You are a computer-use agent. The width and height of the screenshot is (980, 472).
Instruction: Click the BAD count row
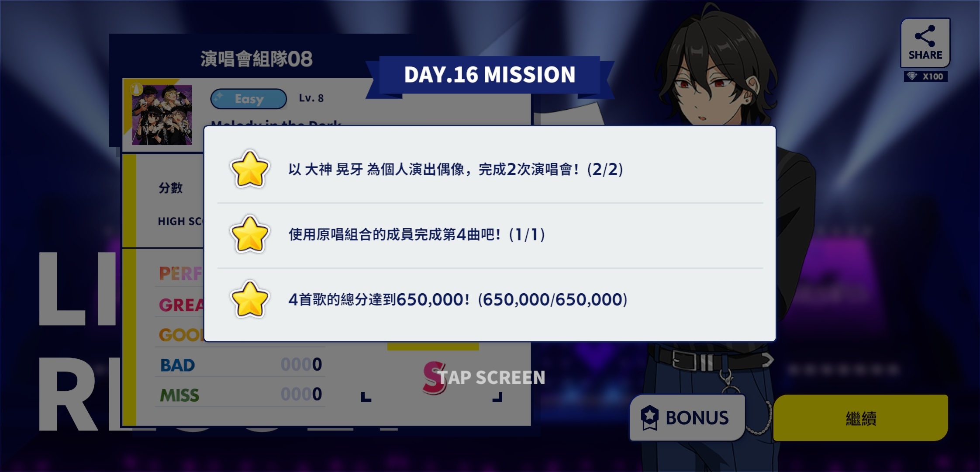click(241, 364)
